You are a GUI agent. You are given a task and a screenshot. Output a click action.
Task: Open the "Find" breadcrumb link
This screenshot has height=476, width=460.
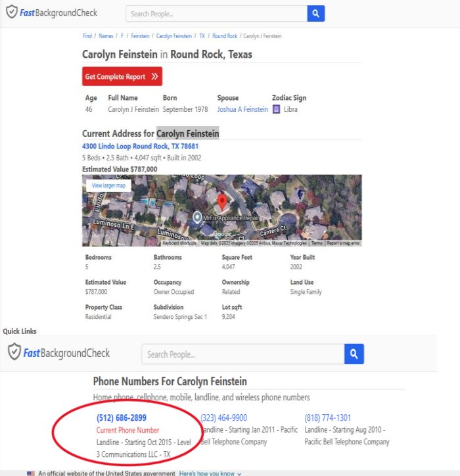pyautogui.click(x=87, y=36)
